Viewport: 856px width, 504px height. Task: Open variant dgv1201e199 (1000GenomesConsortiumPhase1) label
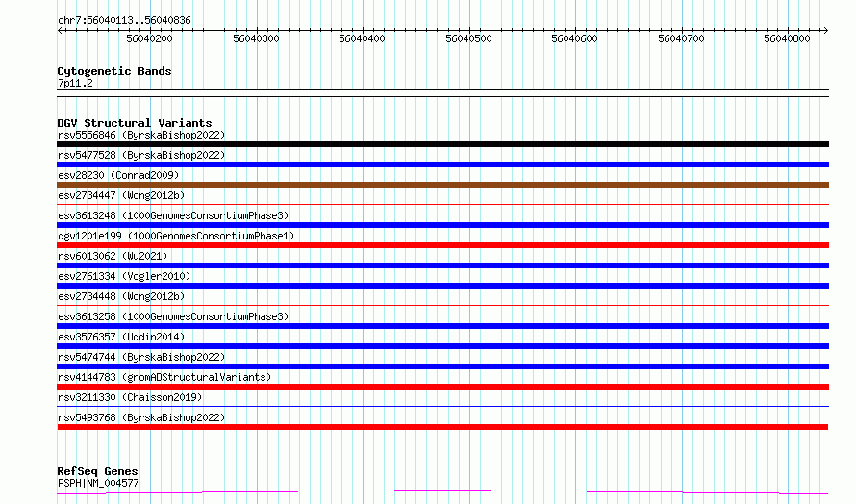(x=176, y=236)
